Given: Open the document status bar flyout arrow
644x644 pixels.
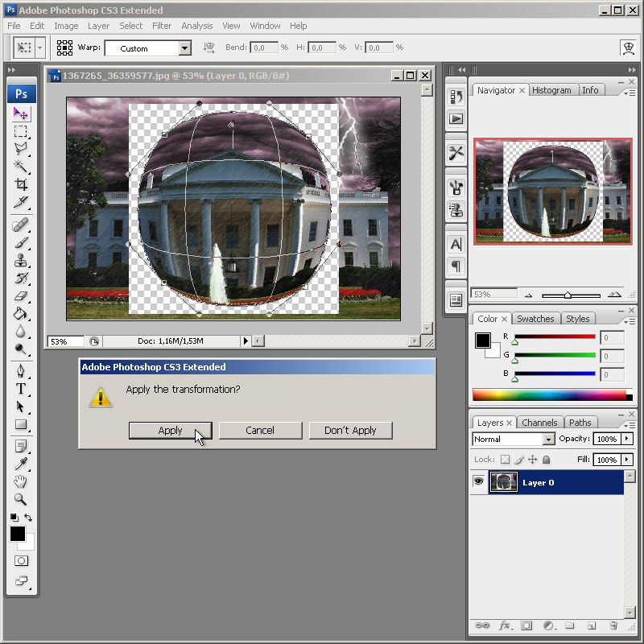Looking at the screenshot, I should click(246, 341).
